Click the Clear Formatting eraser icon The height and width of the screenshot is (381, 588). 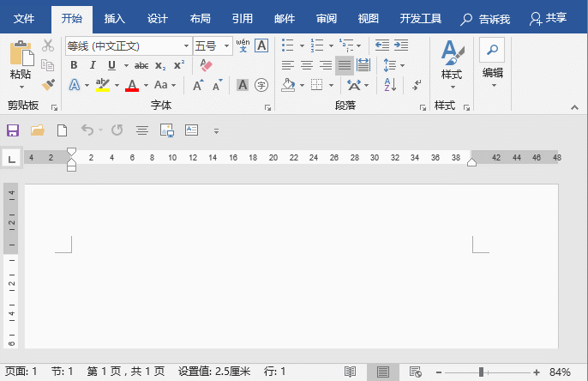[x=205, y=65]
